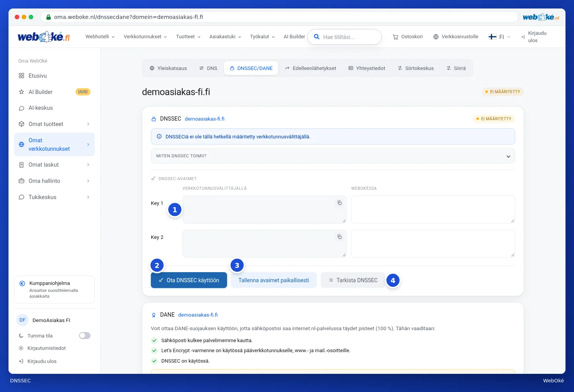Switch to the Yleiskatsaus tab
Image resolution: width=574 pixels, height=392 pixels.
[x=168, y=68]
